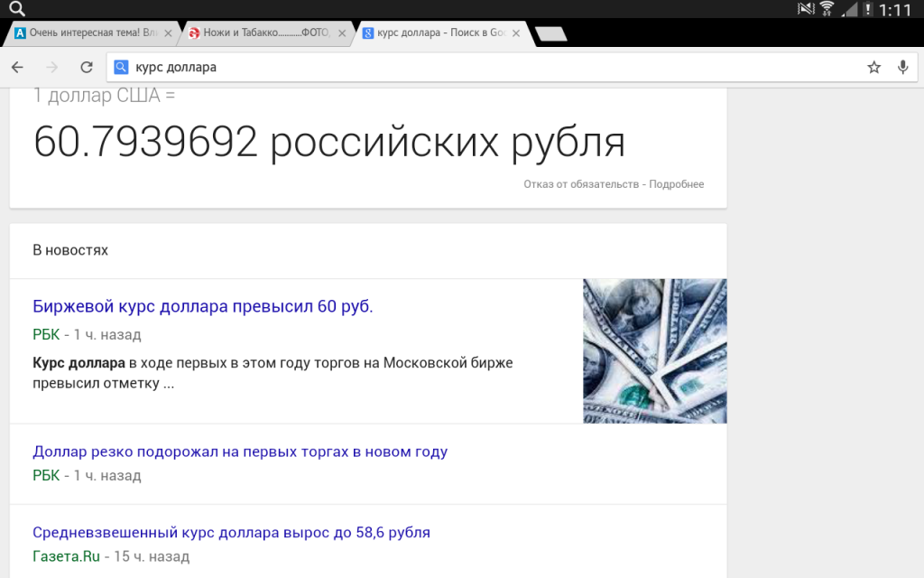Viewport: 924px width, 578px height.
Task: Close the 'Очень интересная тема' tab
Action: click(168, 33)
